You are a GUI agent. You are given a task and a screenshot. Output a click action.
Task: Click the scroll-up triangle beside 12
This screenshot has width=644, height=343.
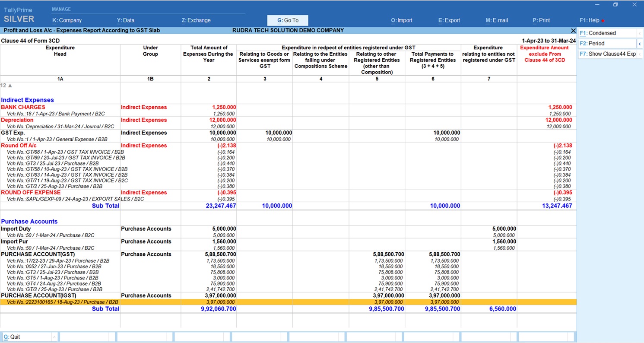tap(10, 86)
